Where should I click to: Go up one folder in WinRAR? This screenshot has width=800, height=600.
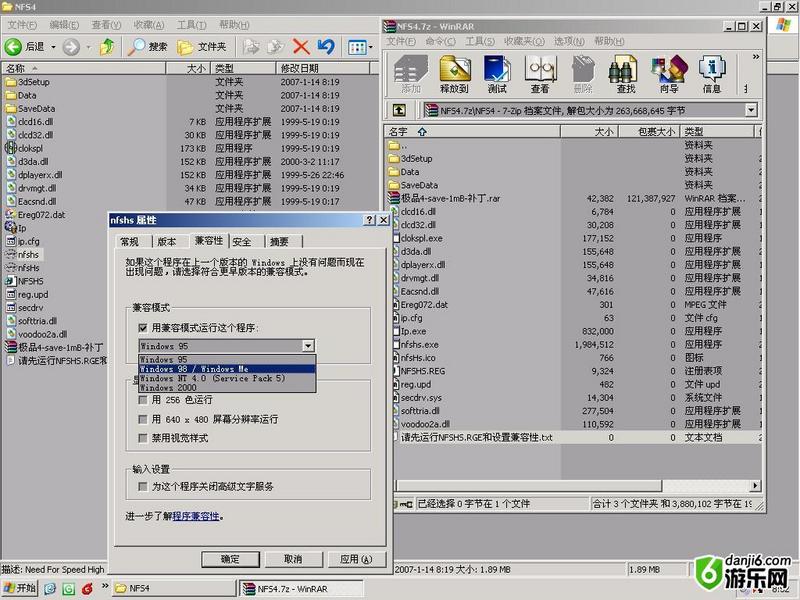click(399, 110)
